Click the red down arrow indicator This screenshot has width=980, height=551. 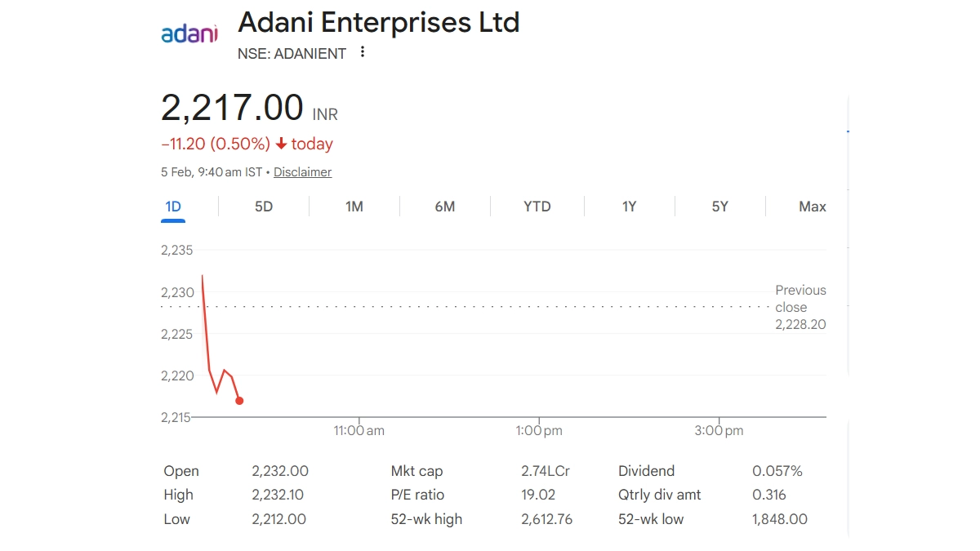[281, 144]
